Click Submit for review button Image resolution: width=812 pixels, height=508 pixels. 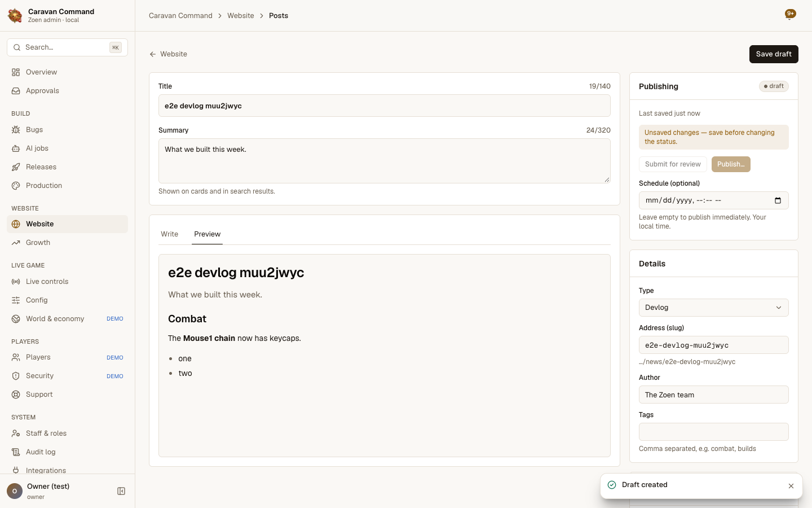pos(673,164)
